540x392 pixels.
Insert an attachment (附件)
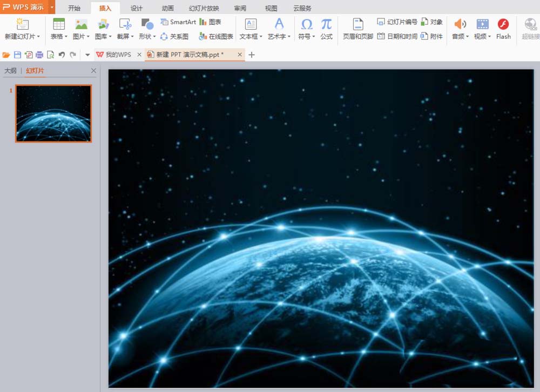click(x=432, y=36)
